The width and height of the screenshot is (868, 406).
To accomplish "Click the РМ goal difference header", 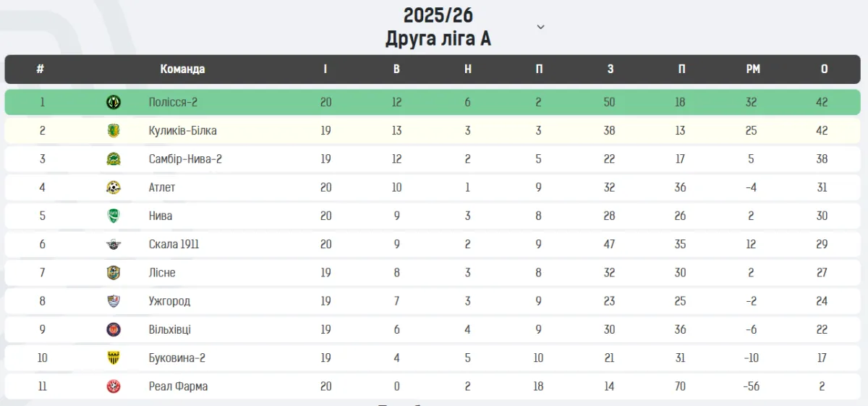I will (753, 69).
